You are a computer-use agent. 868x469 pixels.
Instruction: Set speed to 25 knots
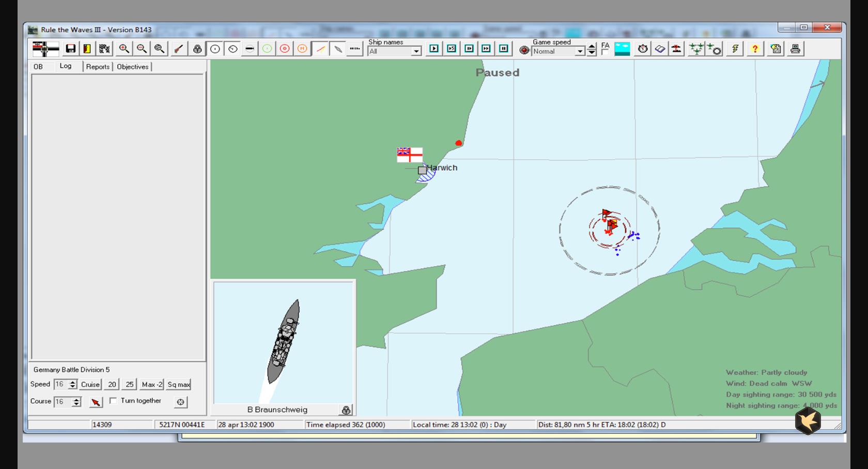coord(129,384)
